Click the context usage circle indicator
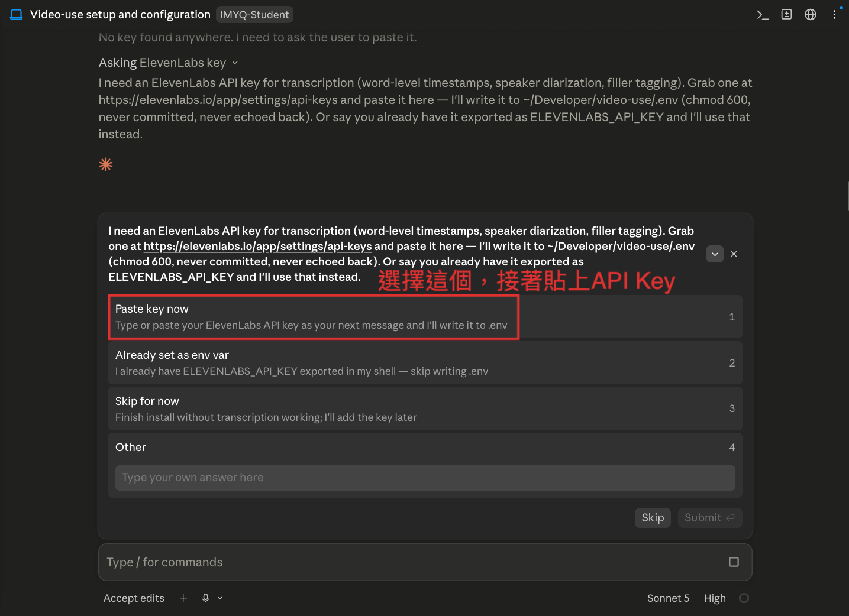Viewport: 849px width, 616px height. click(744, 598)
